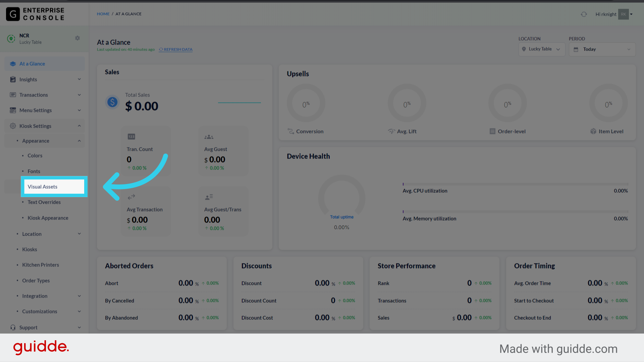
Task: Click the calendar icon in Period selector
Action: tap(576, 49)
